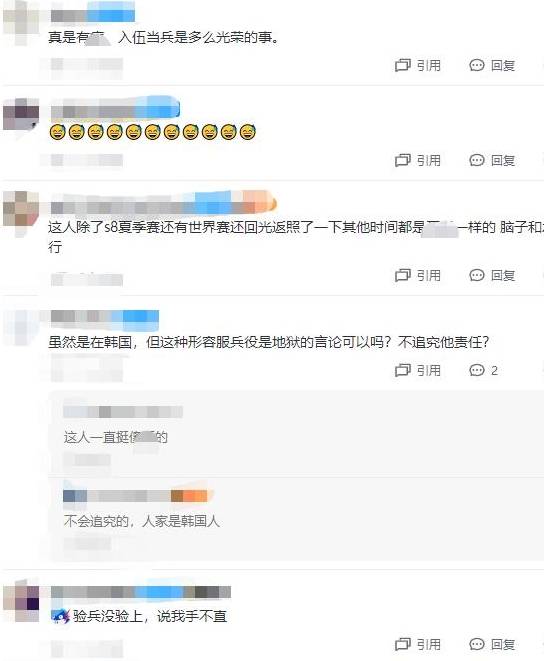
Task: Click the 引用 text under s8 comment
Action: point(428,275)
